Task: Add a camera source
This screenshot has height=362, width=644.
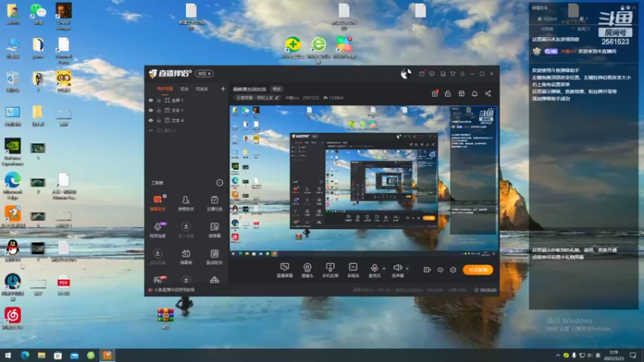Action: (308, 270)
